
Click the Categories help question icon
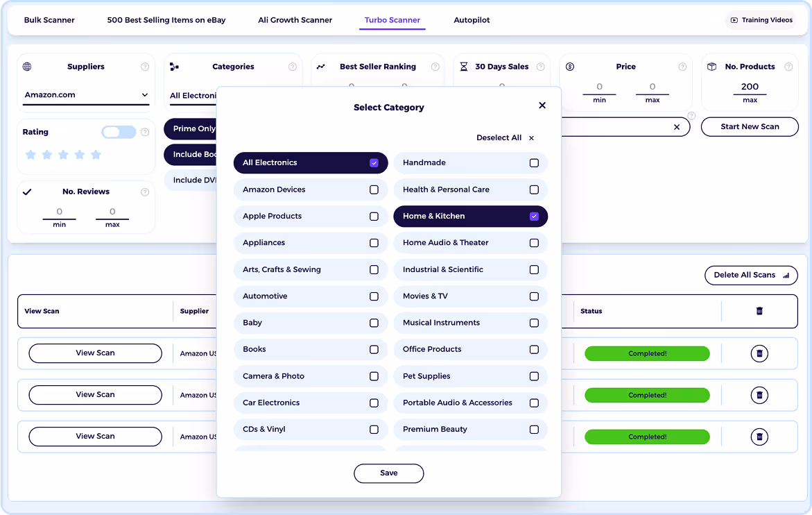293,67
